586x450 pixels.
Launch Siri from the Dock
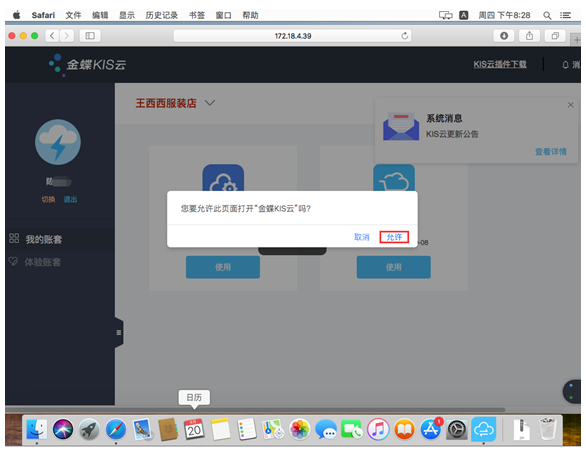coord(63,429)
